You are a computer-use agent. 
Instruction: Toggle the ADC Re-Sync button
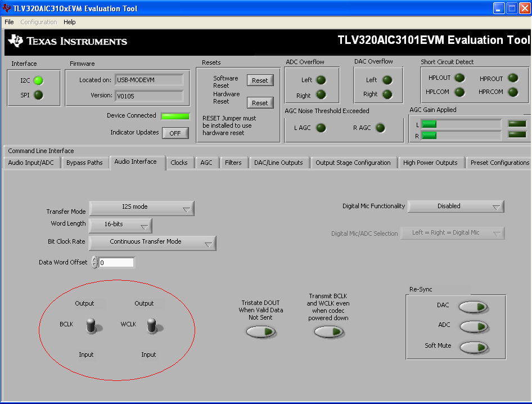coord(474,326)
